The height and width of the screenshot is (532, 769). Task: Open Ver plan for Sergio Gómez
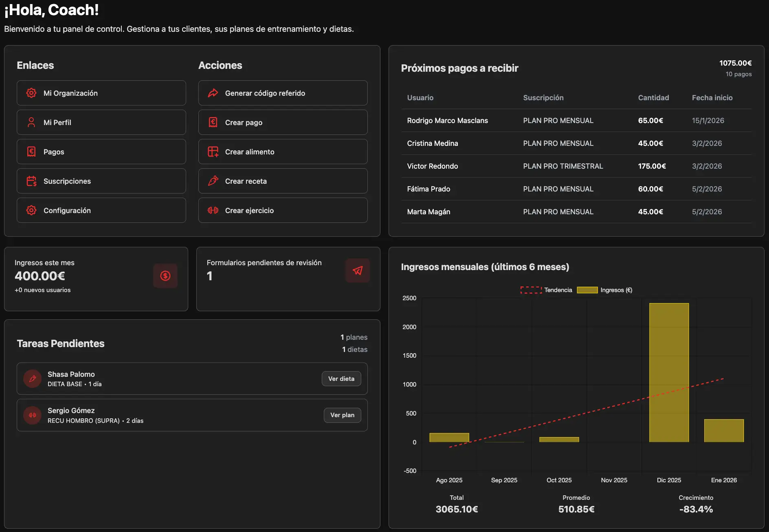pos(342,415)
